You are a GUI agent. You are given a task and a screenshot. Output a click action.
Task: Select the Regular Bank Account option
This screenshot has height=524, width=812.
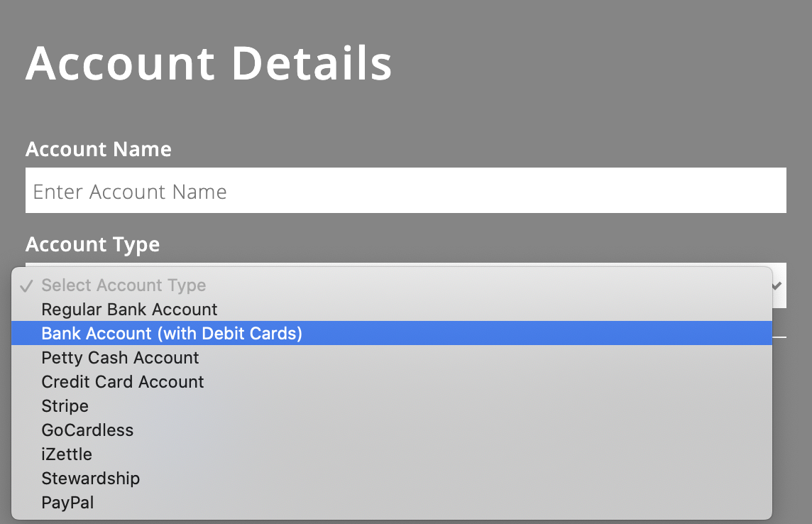[129, 309]
